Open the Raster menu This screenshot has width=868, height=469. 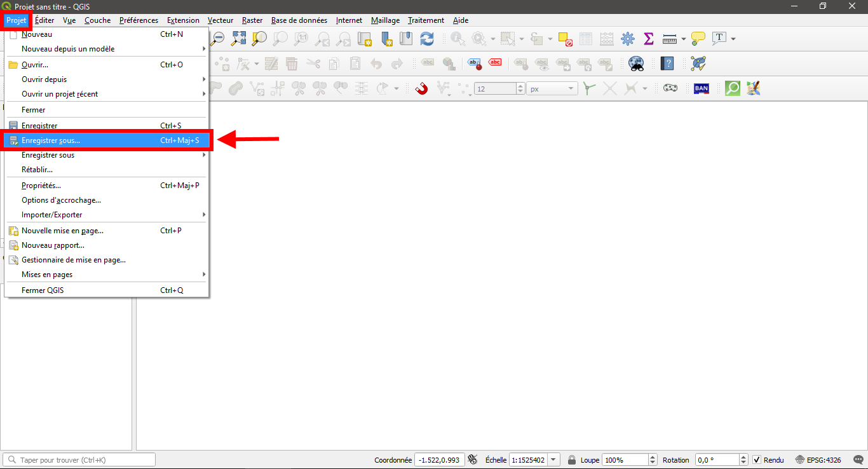(252, 20)
